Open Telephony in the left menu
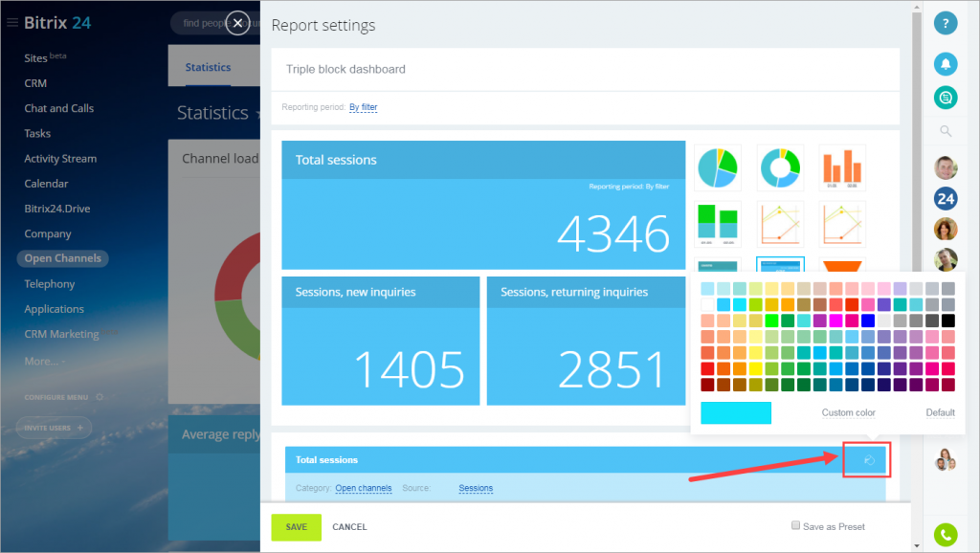Viewport: 980px width, 553px height. click(x=50, y=284)
